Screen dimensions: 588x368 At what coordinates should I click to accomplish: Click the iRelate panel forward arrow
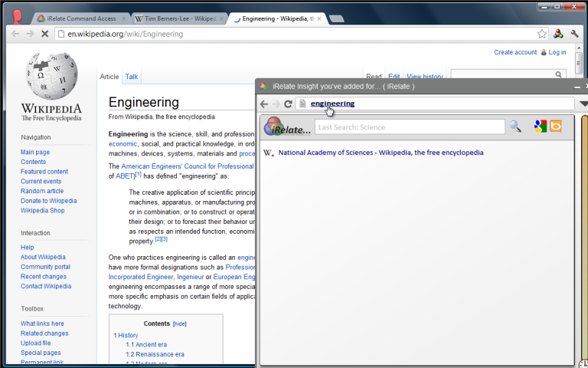click(x=276, y=104)
